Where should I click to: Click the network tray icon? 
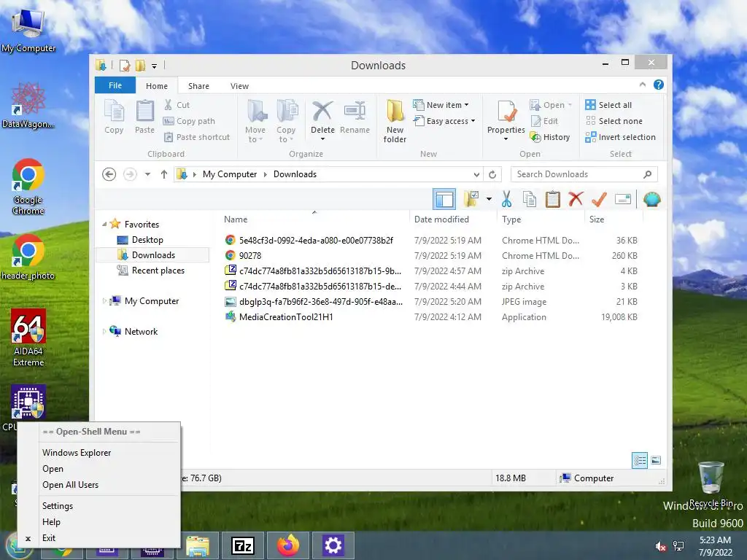(x=678, y=546)
